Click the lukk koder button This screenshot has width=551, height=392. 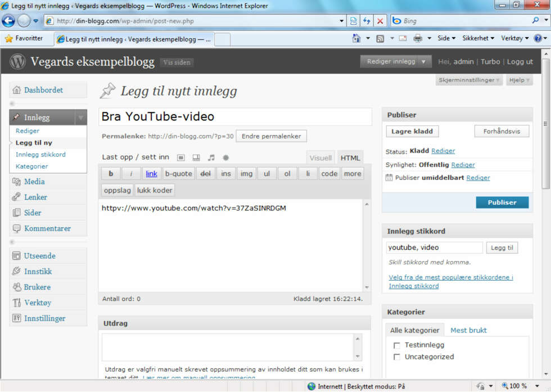click(x=155, y=190)
